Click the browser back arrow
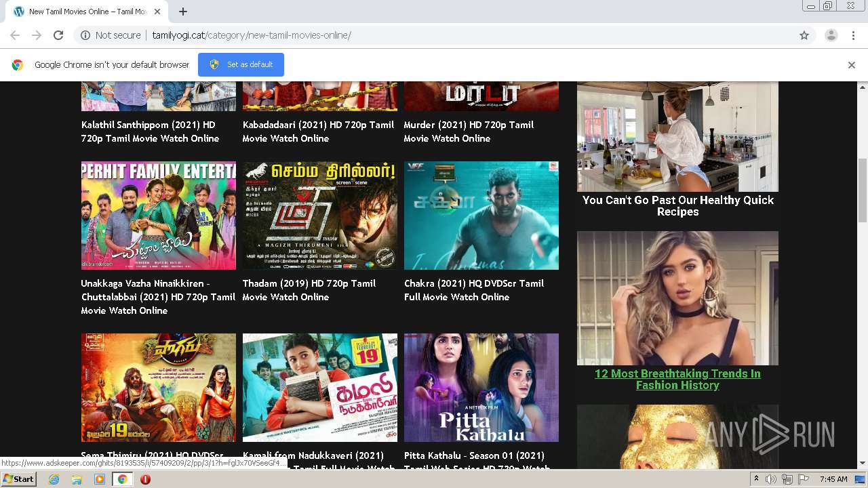Viewport: 868px width, 488px height. [15, 35]
